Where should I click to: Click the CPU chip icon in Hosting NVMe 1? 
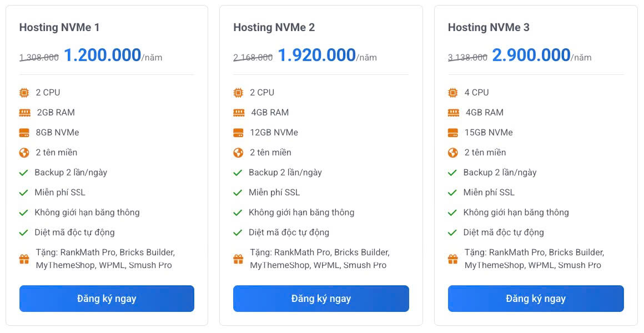point(24,93)
